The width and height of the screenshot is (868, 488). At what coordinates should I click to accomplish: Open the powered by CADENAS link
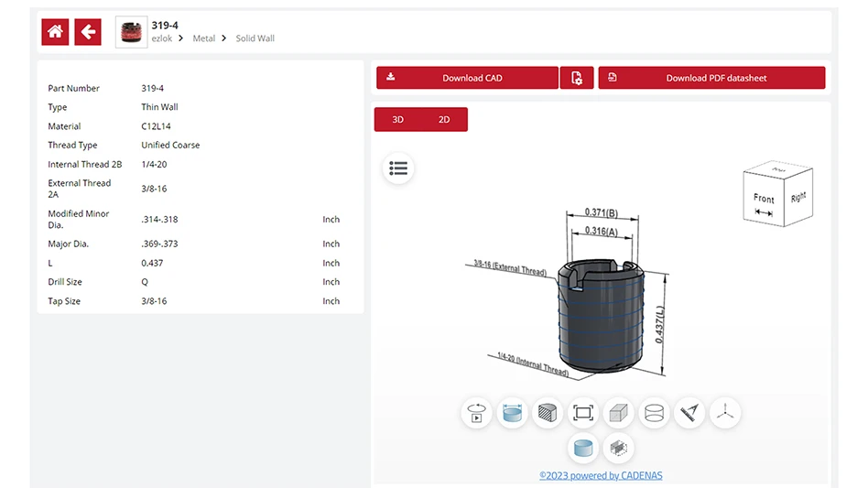[x=601, y=475]
